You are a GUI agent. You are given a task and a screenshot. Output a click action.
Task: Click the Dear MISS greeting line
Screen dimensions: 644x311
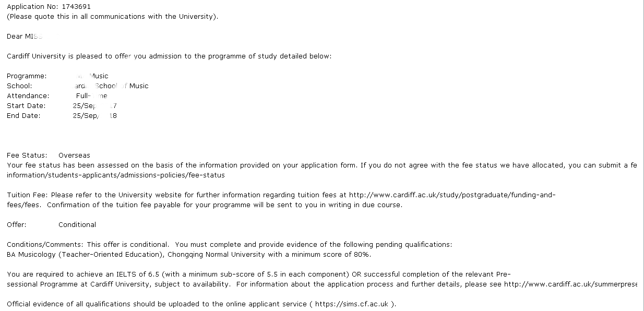tap(25, 37)
